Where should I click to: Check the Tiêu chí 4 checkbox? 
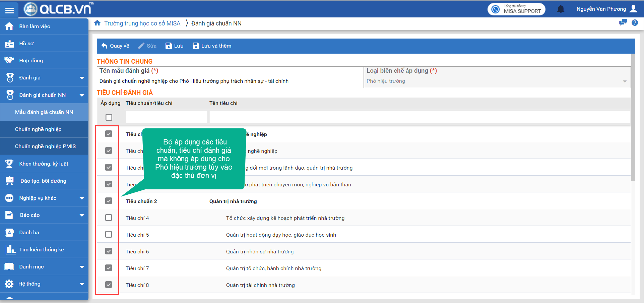[109, 218]
